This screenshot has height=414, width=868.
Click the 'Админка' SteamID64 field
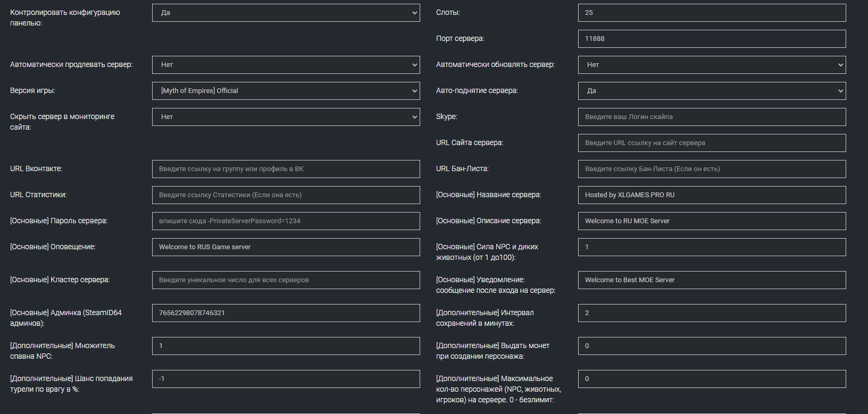[286, 313]
